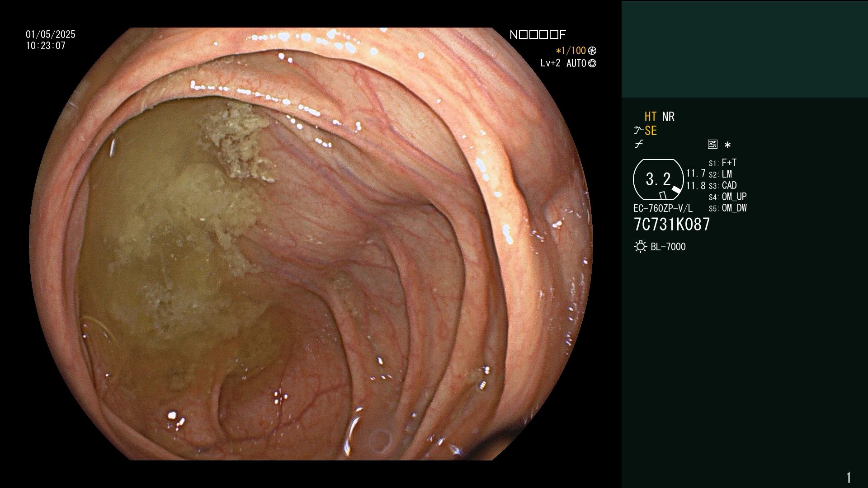Click the iris aperture icon beside AUTO
The width and height of the screenshot is (868, 488).
click(592, 63)
